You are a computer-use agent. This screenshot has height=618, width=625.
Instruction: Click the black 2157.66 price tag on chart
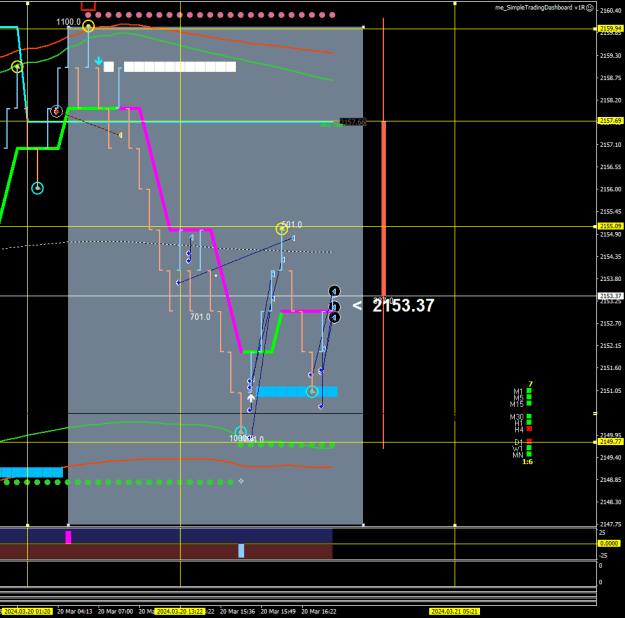coord(353,122)
